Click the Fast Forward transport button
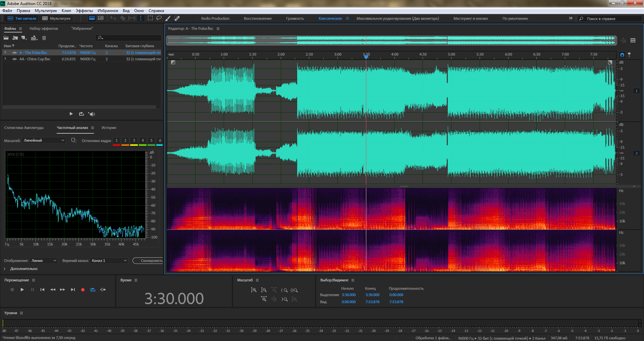This screenshot has height=341, width=644. pos(62,290)
